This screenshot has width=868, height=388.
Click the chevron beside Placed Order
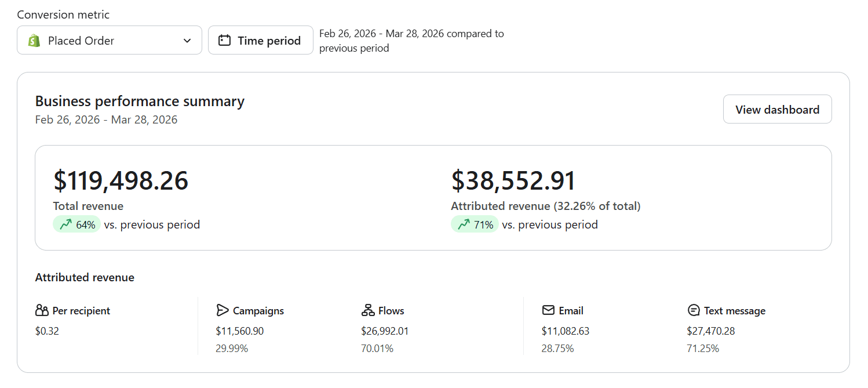click(x=187, y=40)
